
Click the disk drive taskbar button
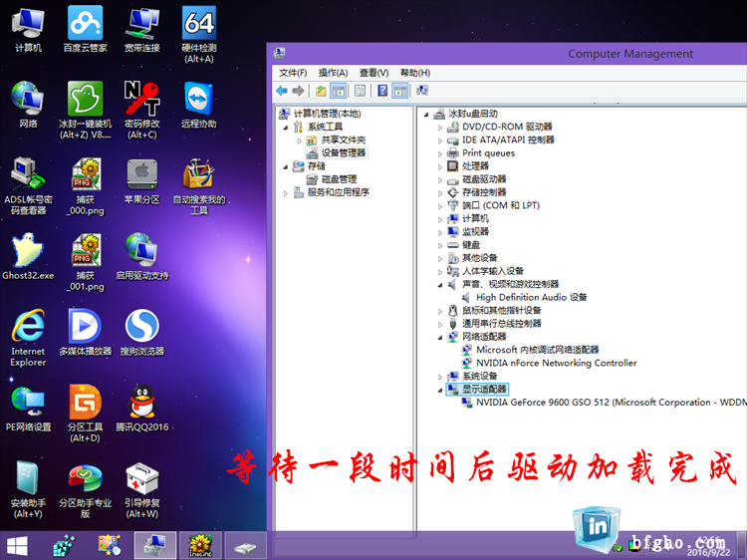[245, 545]
